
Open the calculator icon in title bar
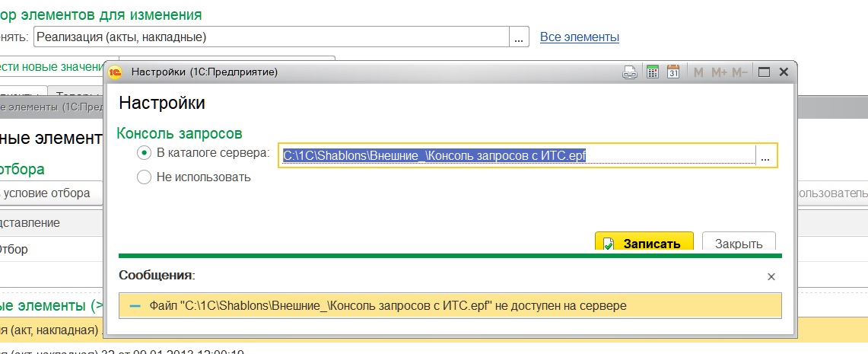(x=652, y=72)
